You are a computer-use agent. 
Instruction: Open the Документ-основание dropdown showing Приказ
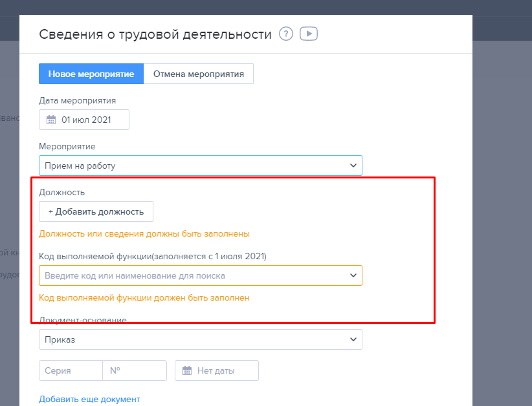click(201, 339)
